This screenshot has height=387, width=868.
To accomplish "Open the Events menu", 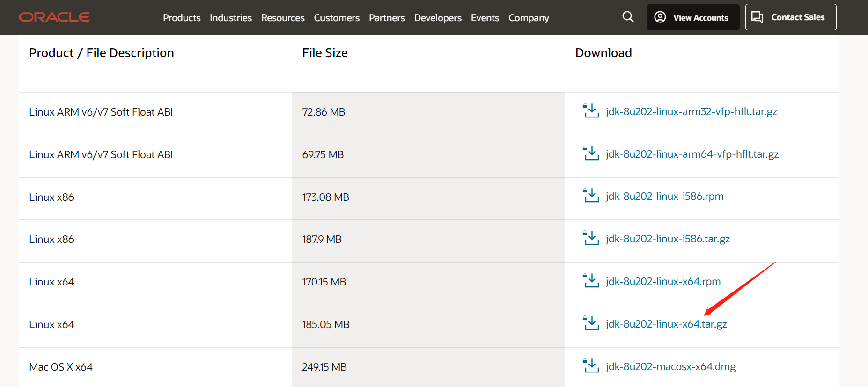I will [x=485, y=18].
